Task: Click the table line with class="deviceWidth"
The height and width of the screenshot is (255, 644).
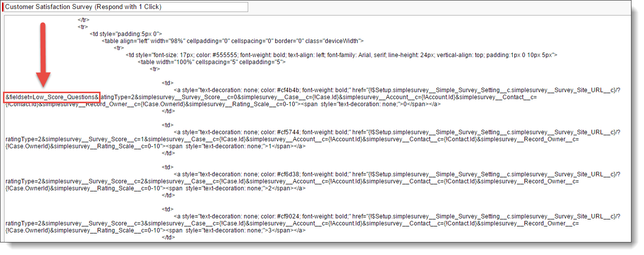Action: click(233, 41)
